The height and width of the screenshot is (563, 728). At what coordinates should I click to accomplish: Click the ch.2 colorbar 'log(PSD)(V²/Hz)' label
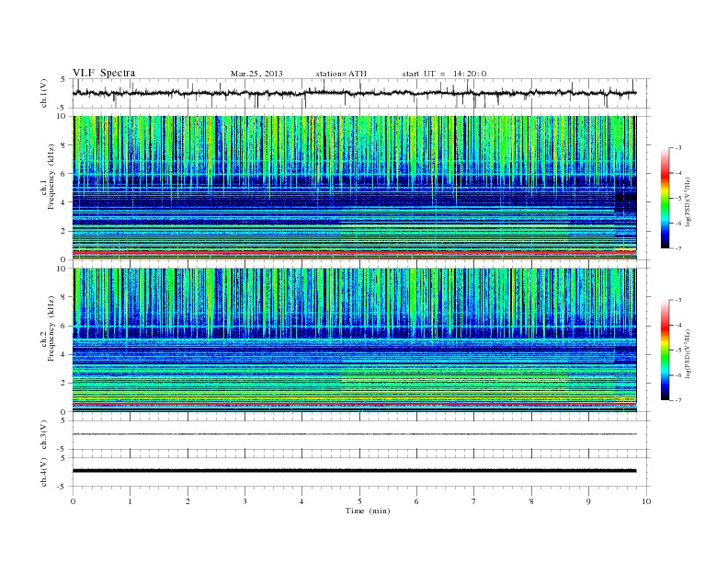(688, 353)
